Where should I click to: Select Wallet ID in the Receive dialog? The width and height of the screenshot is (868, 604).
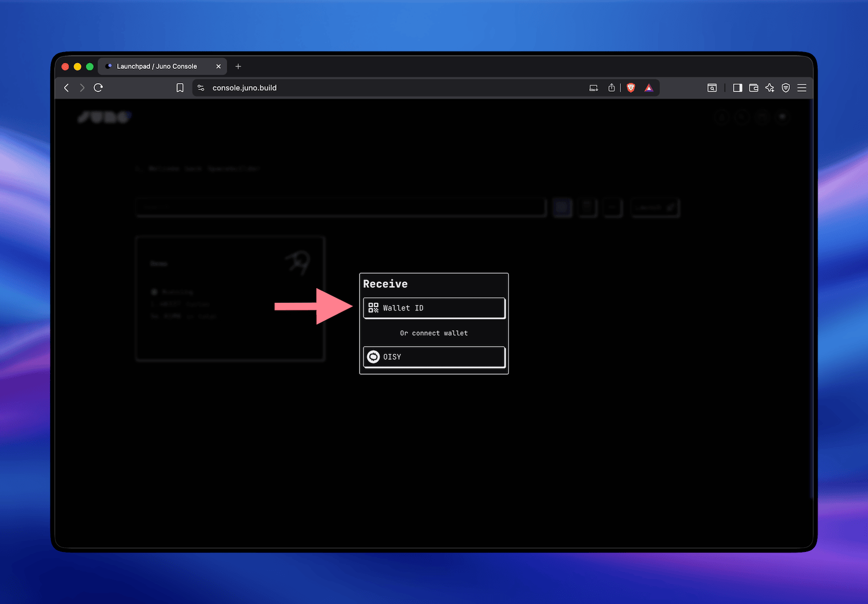(x=433, y=308)
